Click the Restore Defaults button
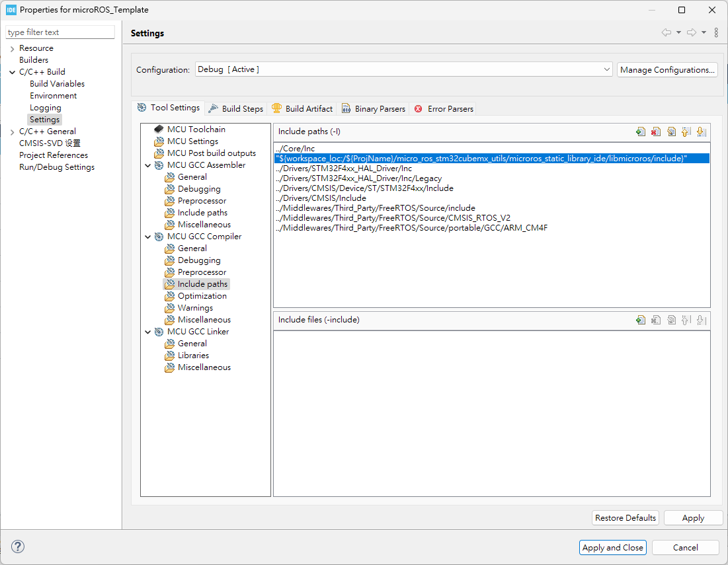 coord(625,517)
